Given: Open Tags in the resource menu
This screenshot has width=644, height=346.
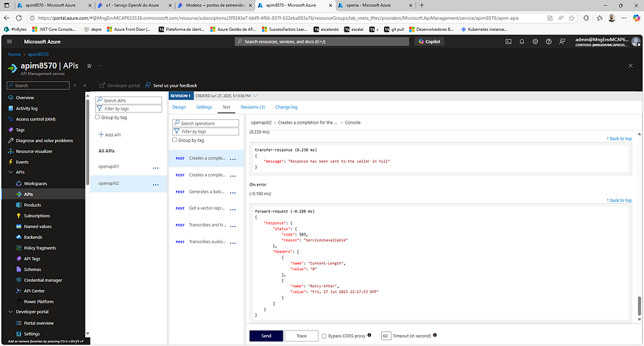Looking at the screenshot, I should pos(20,130).
